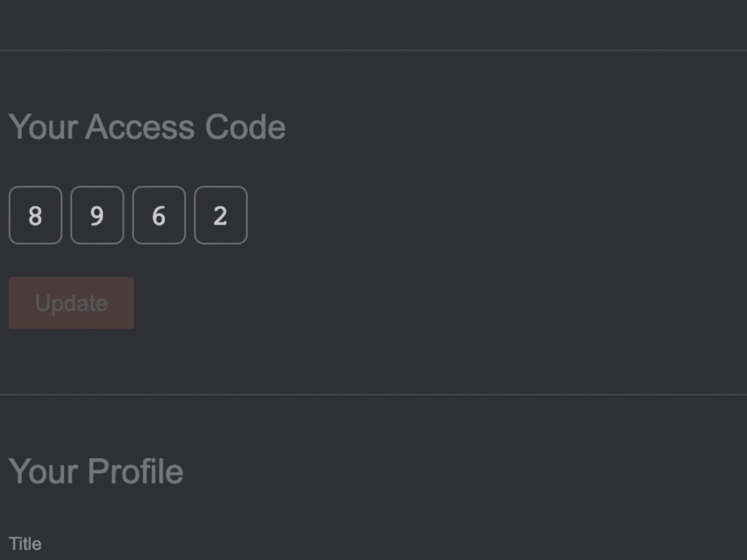Click the digit 9 in the code

(97, 216)
